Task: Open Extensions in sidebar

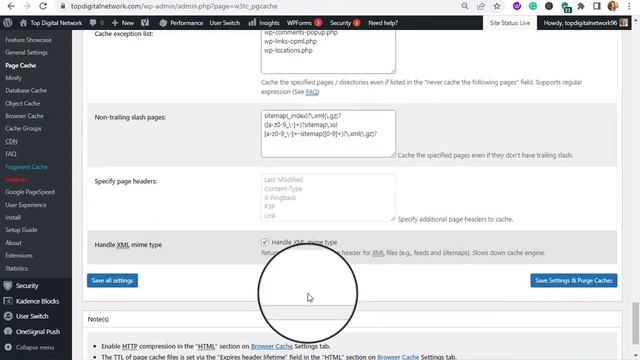Action: (x=19, y=256)
